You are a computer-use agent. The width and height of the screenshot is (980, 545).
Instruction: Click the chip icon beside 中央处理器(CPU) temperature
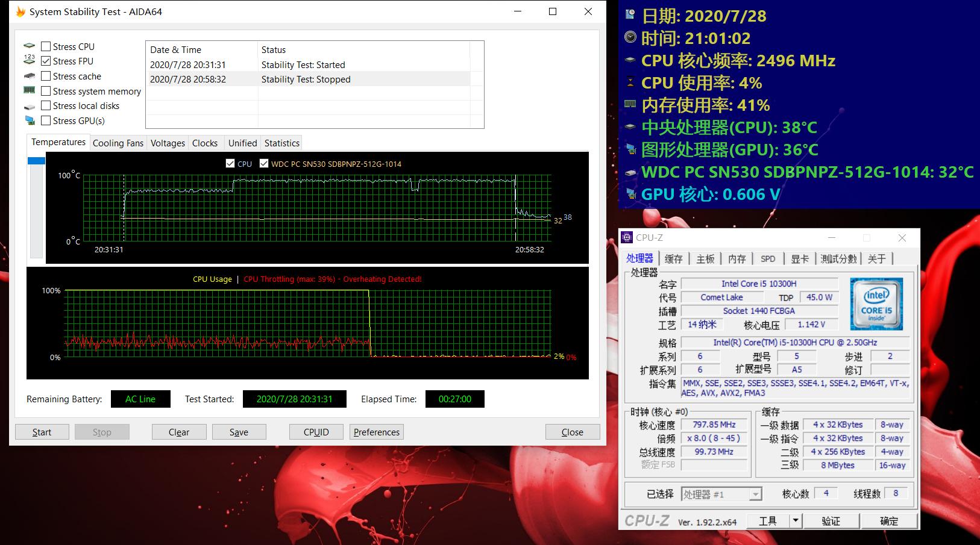[630, 126]
